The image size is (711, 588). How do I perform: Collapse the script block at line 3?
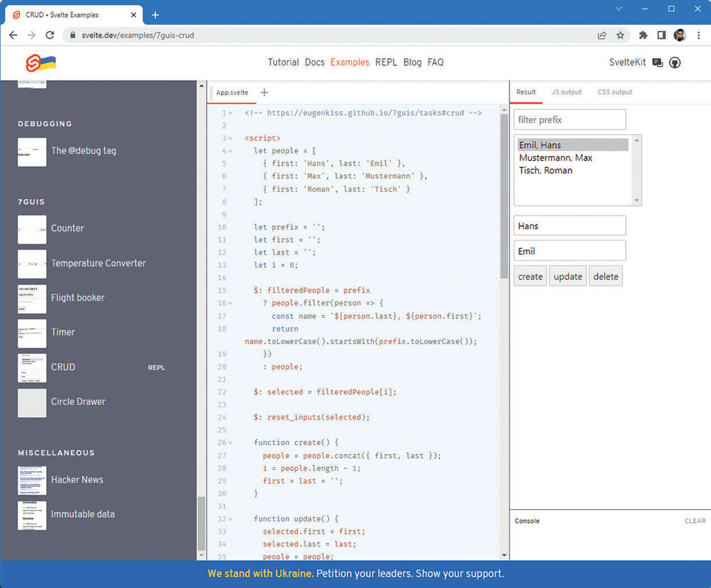click(x=231, y=139)
